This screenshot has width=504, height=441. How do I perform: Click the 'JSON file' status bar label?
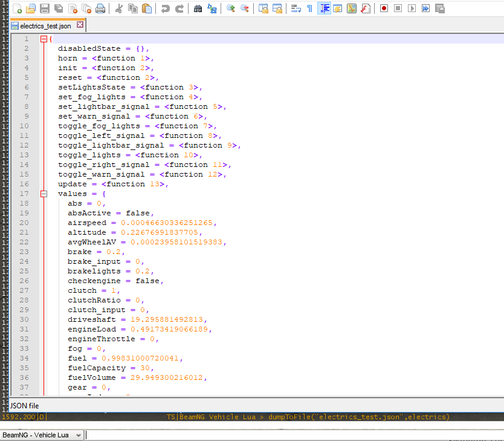click(x=24, y=406)
